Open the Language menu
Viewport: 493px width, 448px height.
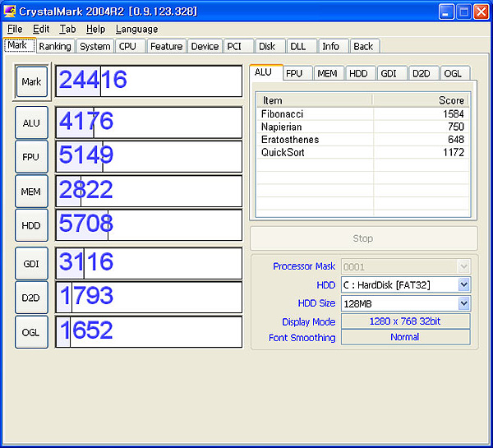tap(136, 29)
